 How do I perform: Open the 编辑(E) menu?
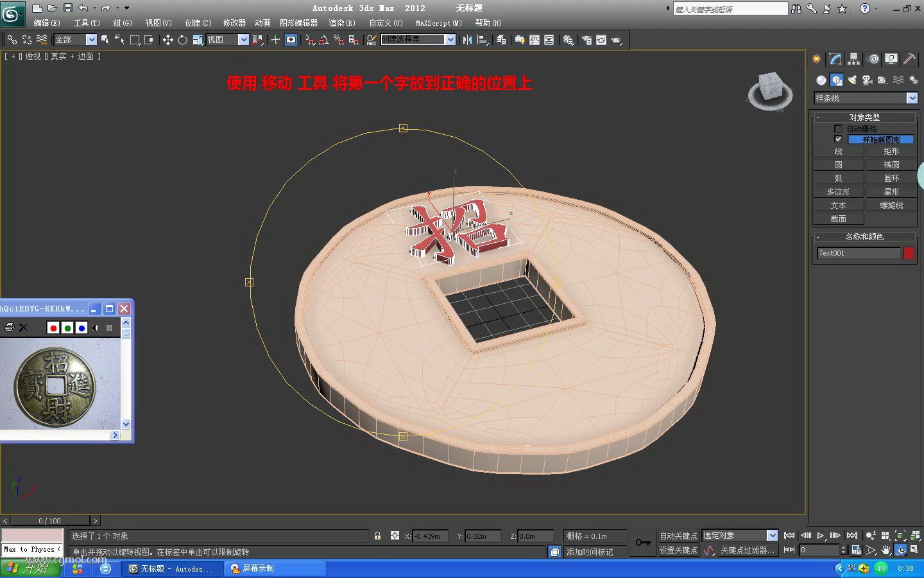click(47, 23)
